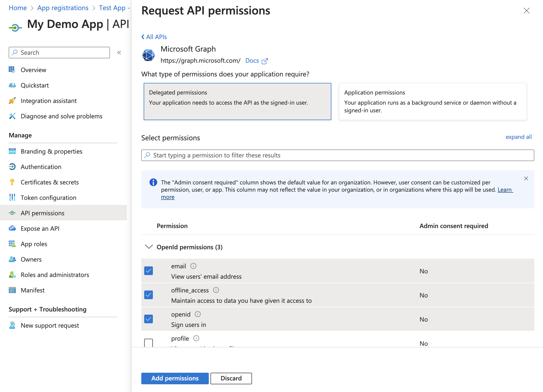The width and height of the screenshot is (543, 392).
Task: Select the Application permissions option
Action: [x=433, y=101]
